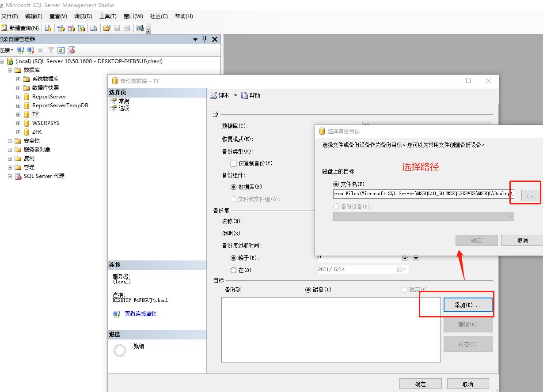543x392 pixels.
Task: Click the up stepper beside the expiration days field
Action: click(x=404, y=256)
